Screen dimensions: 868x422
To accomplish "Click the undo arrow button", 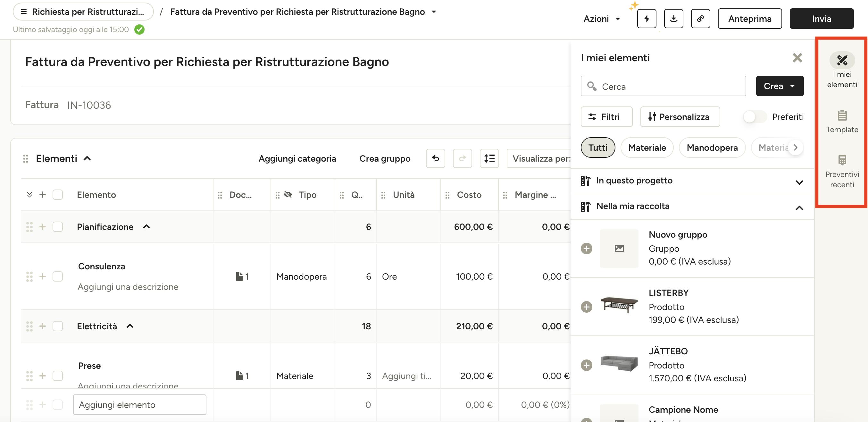I will [435, 158].
